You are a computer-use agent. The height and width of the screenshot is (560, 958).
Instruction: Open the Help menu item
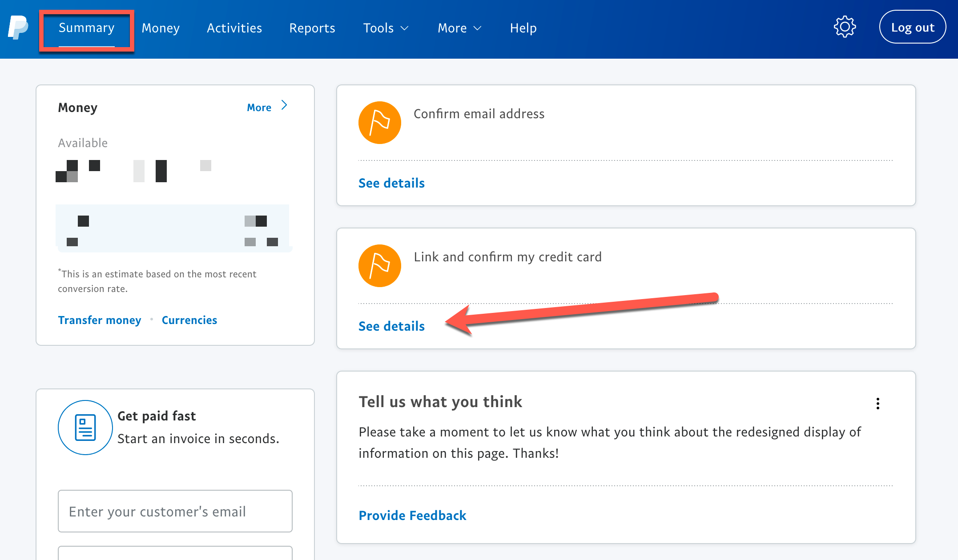pyautogui.click(x=523, y=28)
